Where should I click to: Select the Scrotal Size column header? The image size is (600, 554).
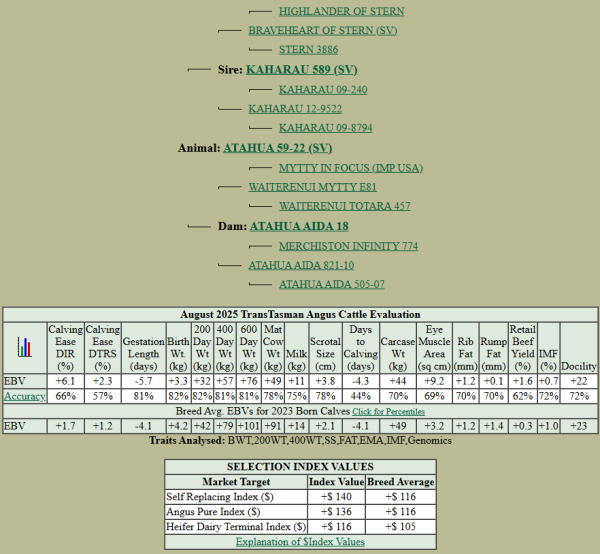[325, 348]
